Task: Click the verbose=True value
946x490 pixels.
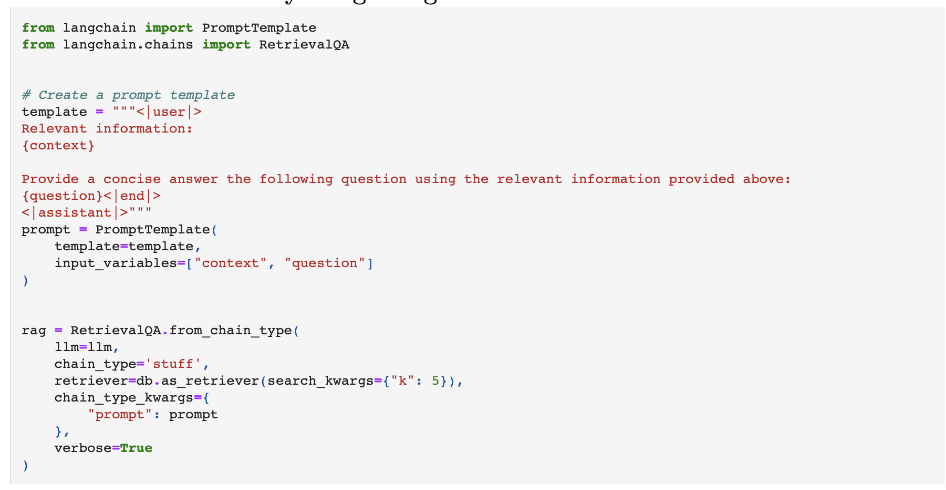Action: 136,448
